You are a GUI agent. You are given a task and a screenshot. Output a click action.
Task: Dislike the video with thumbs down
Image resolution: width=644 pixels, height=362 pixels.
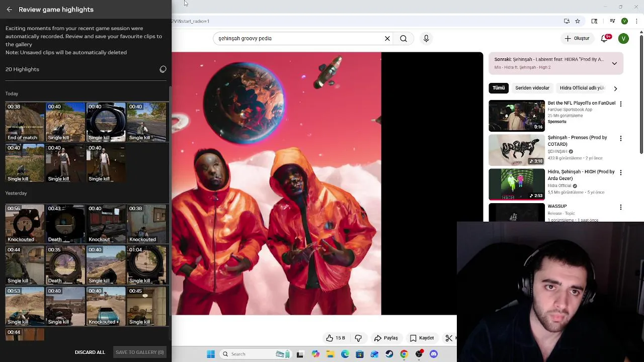[358, 338]
